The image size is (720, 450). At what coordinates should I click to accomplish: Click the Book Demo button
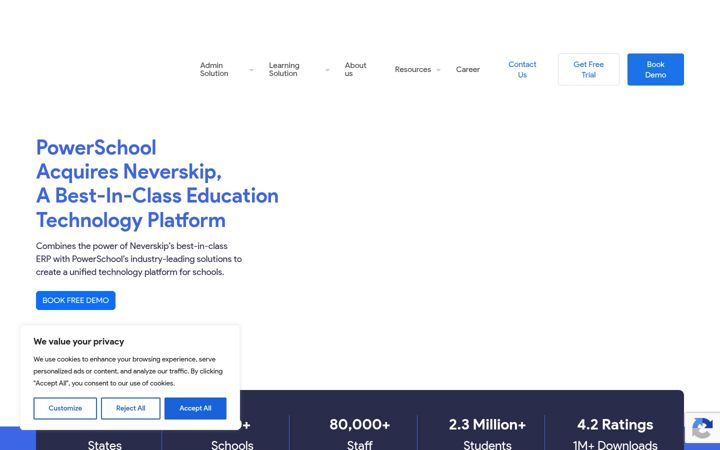pos(655,69)
